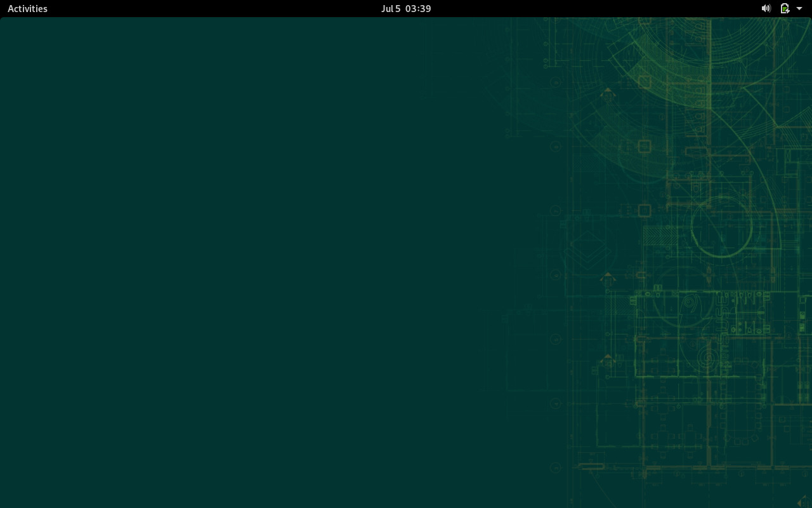Screen dimensions: 812x508
Task: Click the speaker volume icon
Action: click(766, 8)
